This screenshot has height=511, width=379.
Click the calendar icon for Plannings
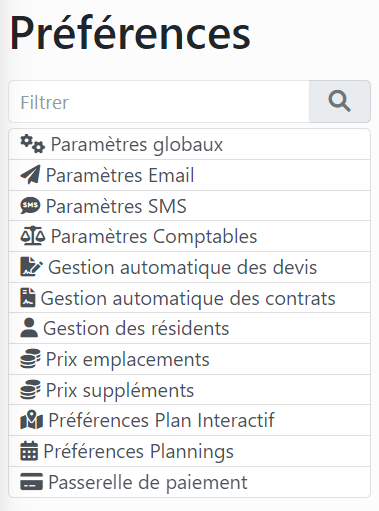(x=29, y=451)
